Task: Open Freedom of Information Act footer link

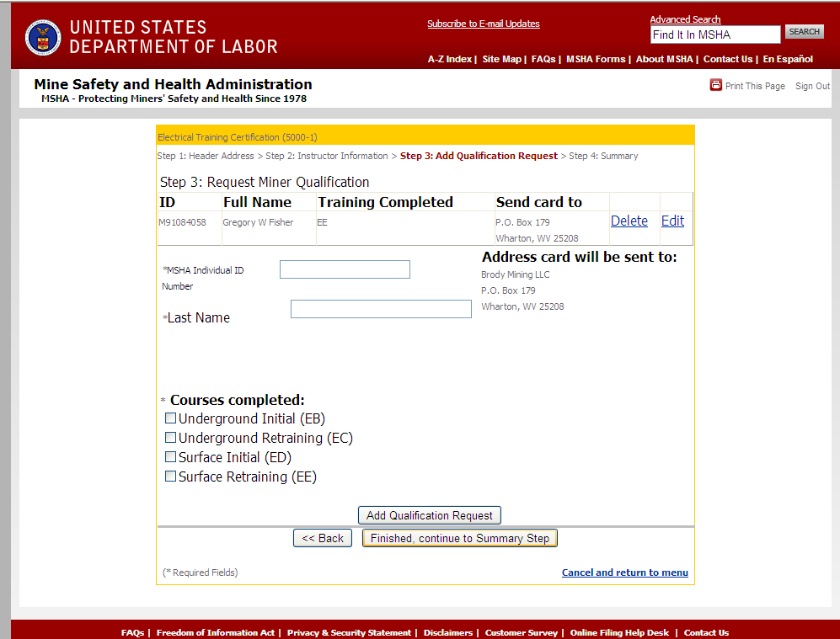Action: (x=216, y=632)
